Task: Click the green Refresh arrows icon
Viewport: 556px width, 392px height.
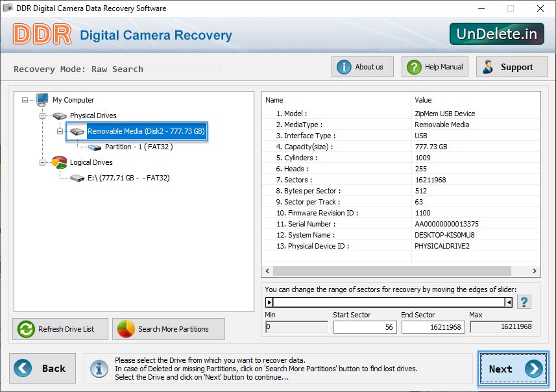Action: coord(26,329)
